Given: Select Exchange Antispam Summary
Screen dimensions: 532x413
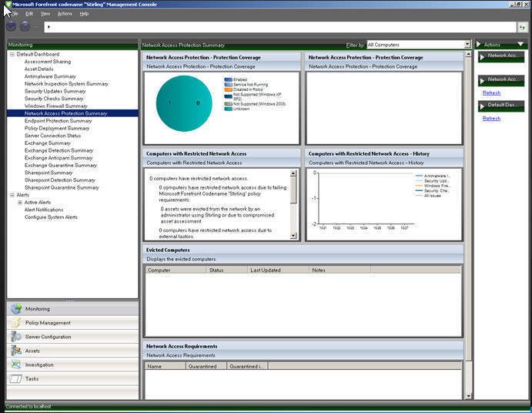Looking at the screenshot, I should pyautogui.click(x=59, y=158).
